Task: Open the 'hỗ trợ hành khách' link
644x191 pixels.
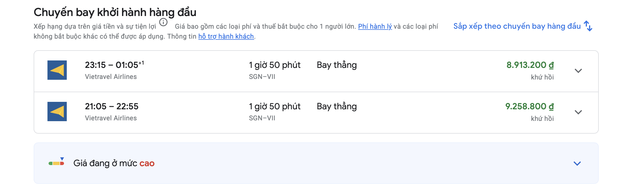Action: click(227, 36)
